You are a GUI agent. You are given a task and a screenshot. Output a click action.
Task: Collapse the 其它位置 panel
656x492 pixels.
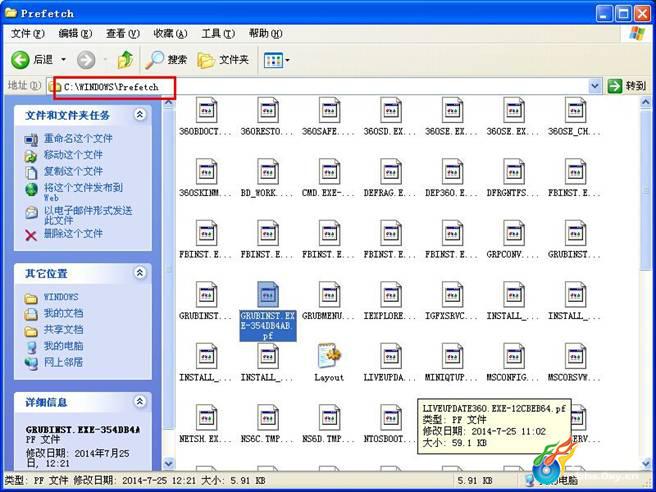(140, 273)
